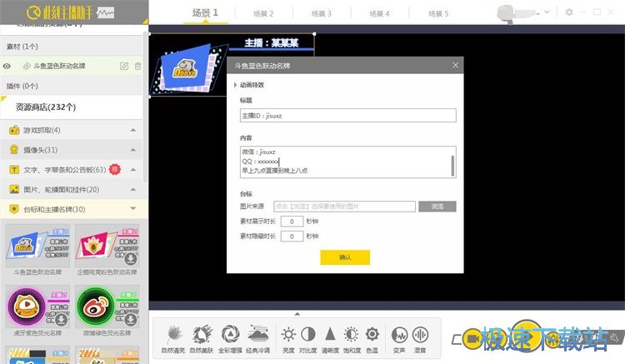Image resolution: width=625 pixels, height=364 pixels.
Task: Click the 变声 voice changer icon
Action: pos(398,334)
